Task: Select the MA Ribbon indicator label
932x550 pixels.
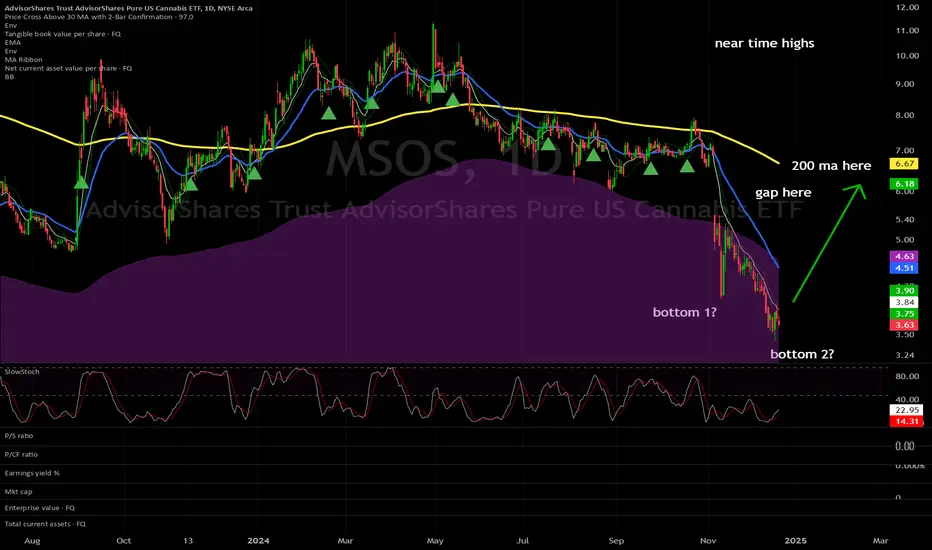Action: pyautogui.click(x=23, y=59)
